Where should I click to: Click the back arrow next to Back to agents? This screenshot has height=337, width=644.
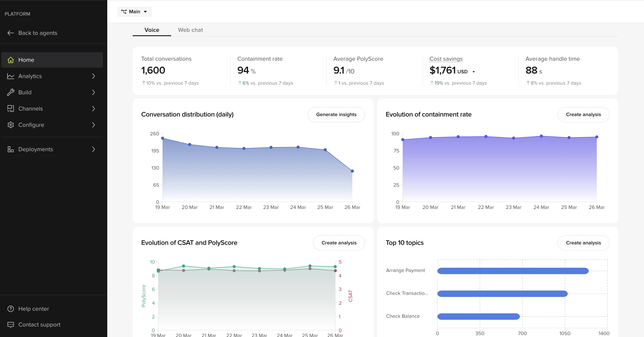tap(10, 33)
